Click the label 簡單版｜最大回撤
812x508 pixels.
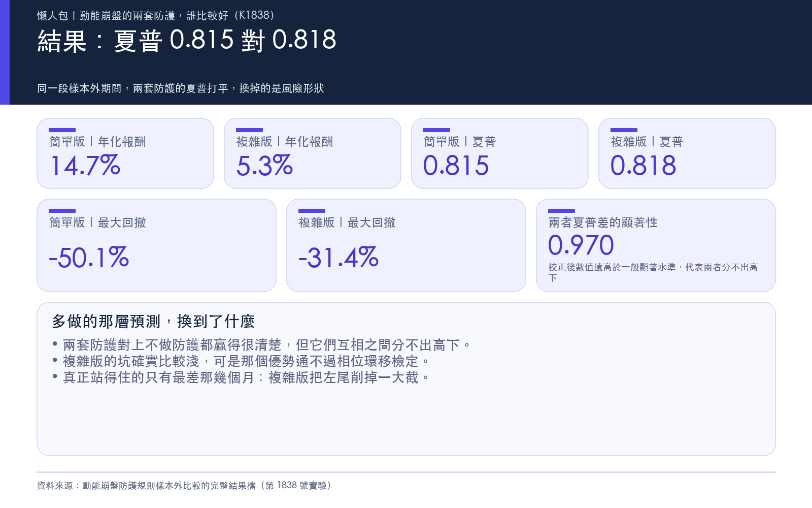(x=97, y=223)
